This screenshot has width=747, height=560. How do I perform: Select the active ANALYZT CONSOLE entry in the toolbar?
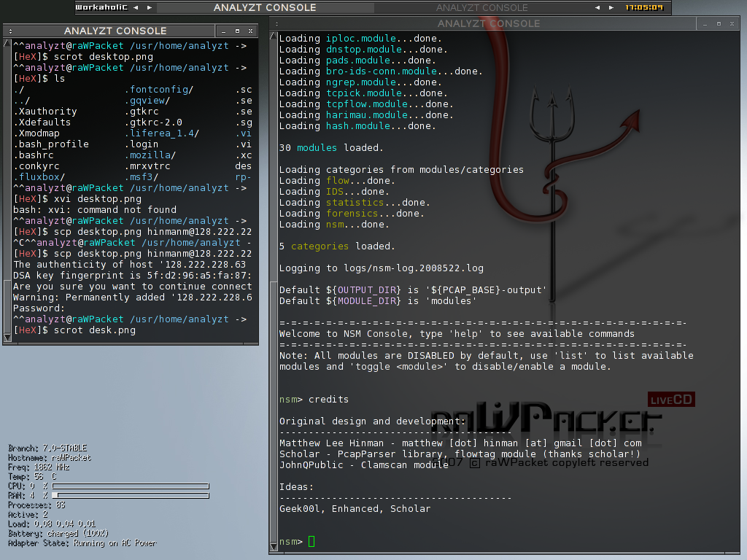(x=265, y=7)
